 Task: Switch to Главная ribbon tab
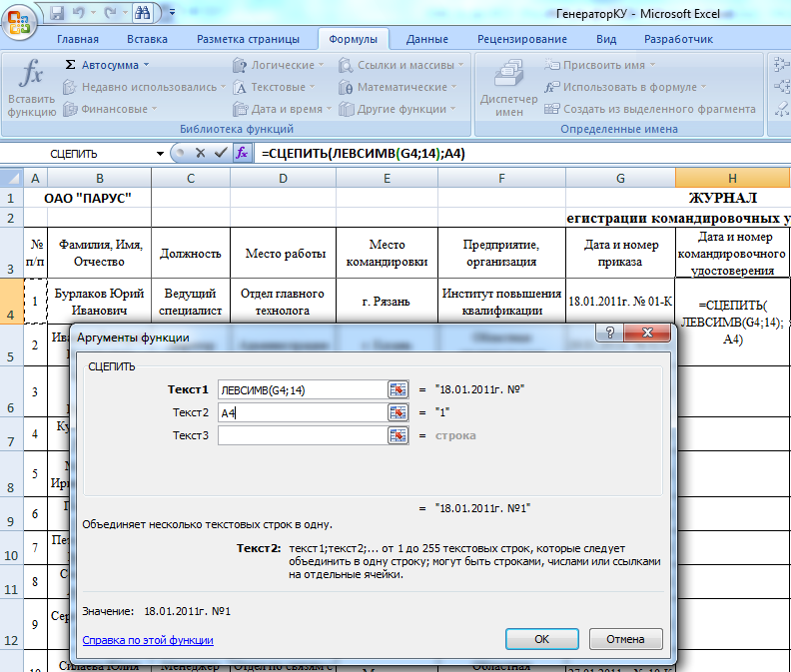pos(78,39)
